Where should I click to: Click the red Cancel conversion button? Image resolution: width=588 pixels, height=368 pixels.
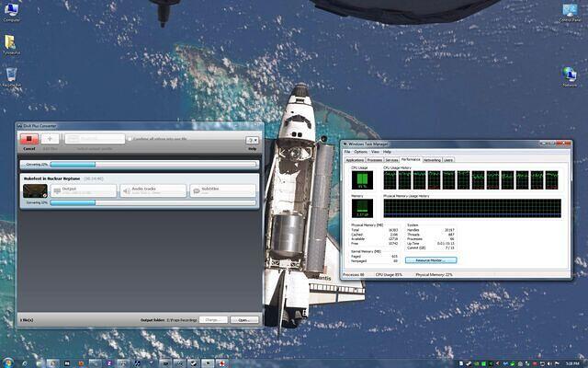coord(29,139)
